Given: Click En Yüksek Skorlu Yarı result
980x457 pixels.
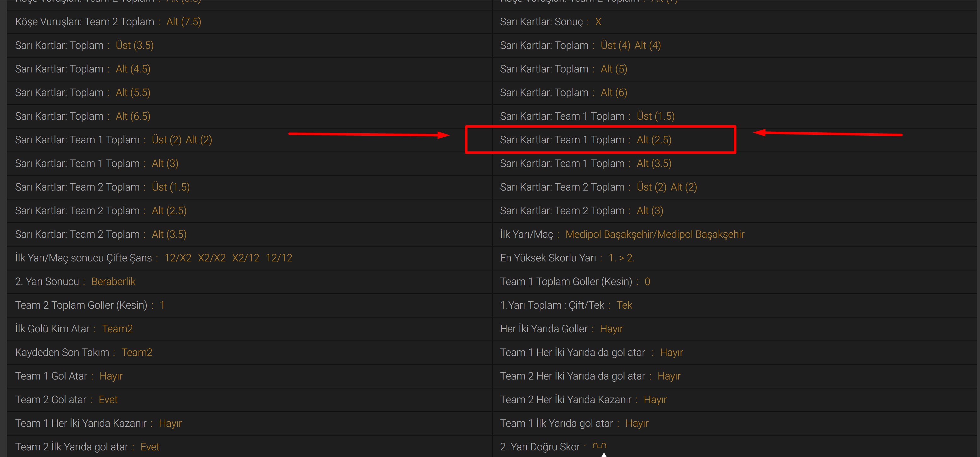Looking at the screenshot, I should (x=621, y=258).
